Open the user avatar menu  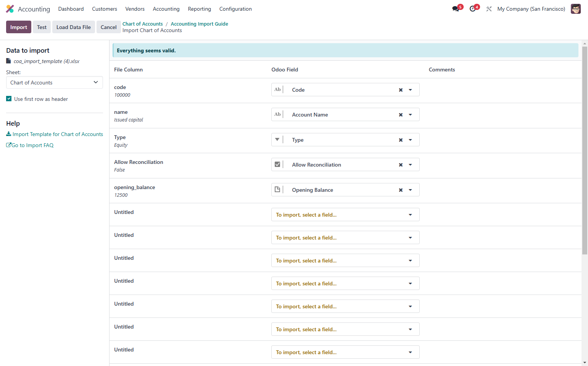(575, 9)
